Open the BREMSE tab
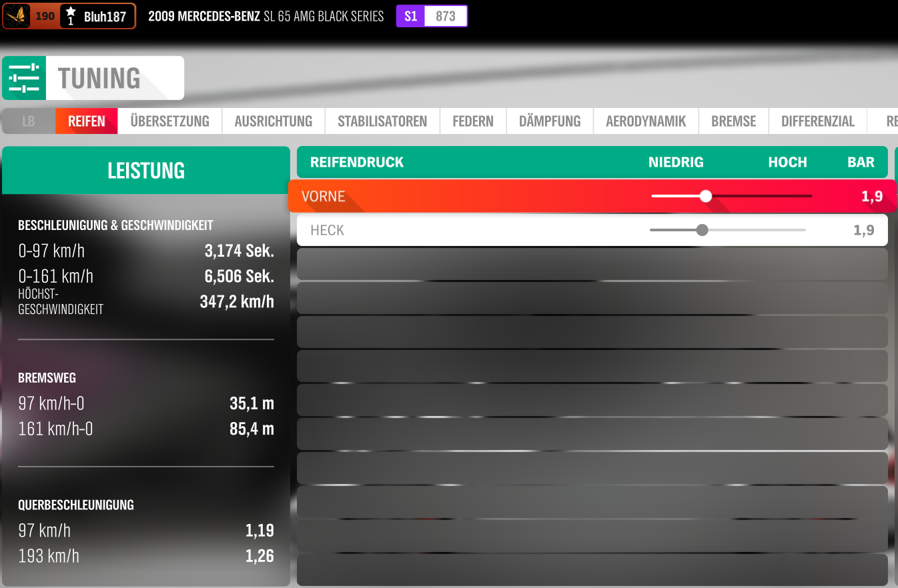Screen dimensions: 898x588 [734, 121]
